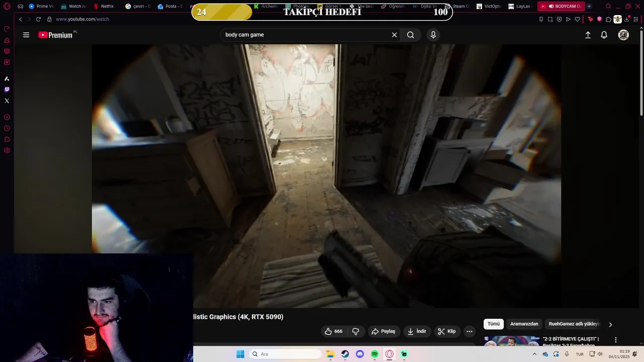Download the video with İndir
Image resolution: width=644 pixels, height=362 pixels.
pyautogui.click(x=417, y=331)
